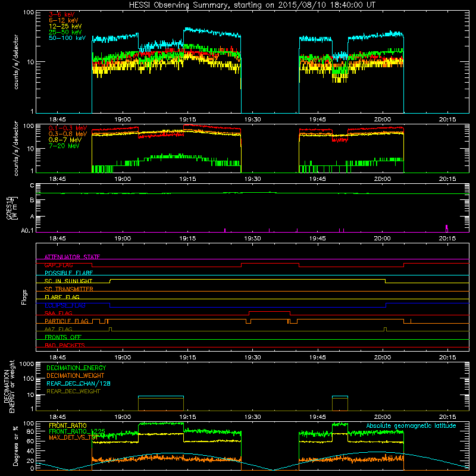Click the GOES15 W m-2 axis label
This screenshot has width=476, height=476.
[11, 208]
